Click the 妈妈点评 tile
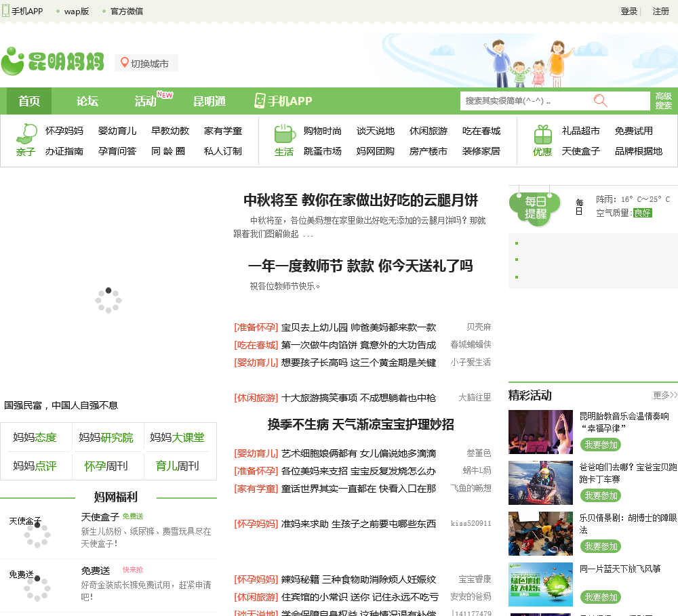Viewport: 678px width, 616px height. (x=35, y=466)
